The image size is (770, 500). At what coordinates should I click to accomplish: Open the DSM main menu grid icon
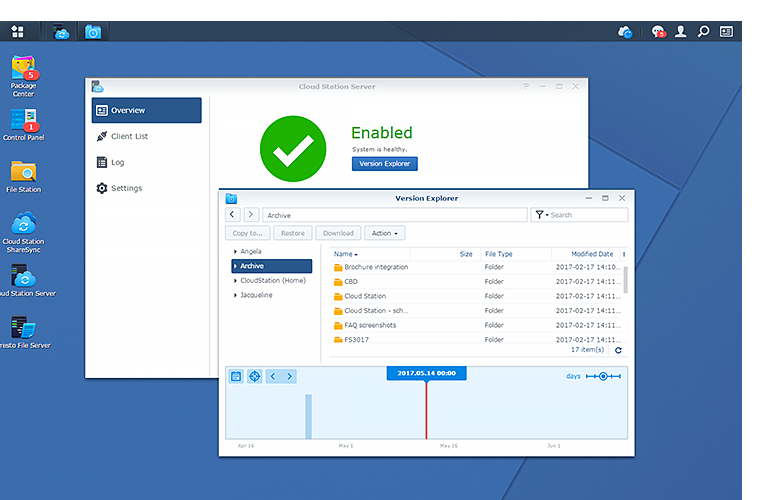17,32
